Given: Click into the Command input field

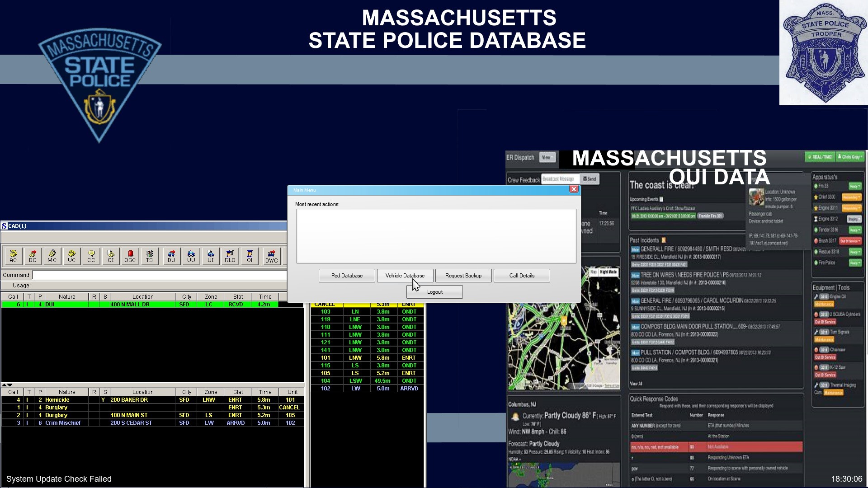Looking at the screenshot, I should coord(159,275).
